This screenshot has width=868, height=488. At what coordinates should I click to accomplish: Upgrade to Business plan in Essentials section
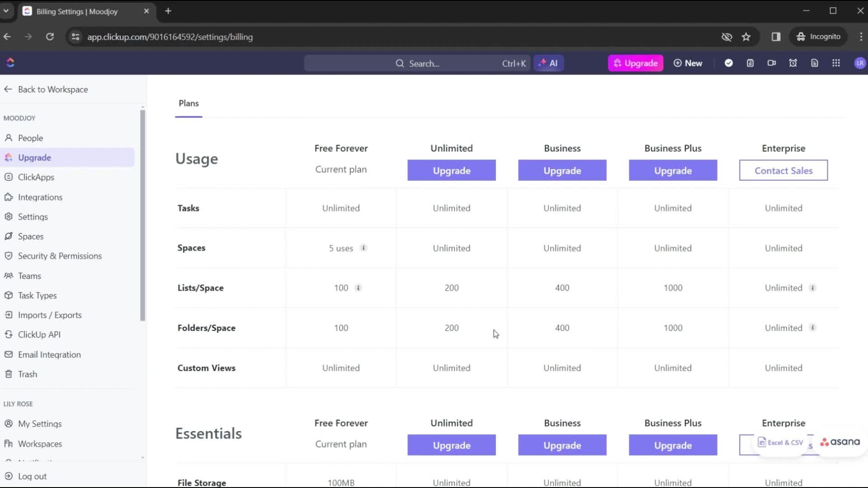coord(562,445)
